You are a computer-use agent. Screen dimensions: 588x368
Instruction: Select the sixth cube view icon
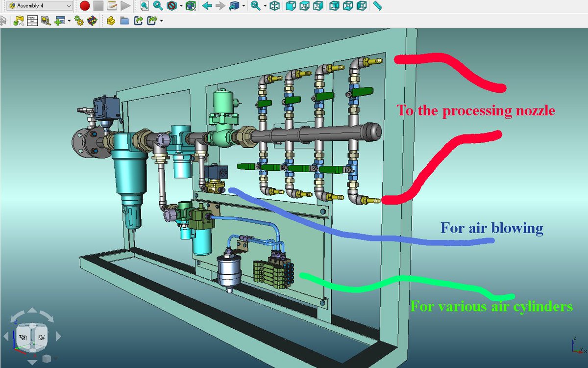tap(362, 6)
